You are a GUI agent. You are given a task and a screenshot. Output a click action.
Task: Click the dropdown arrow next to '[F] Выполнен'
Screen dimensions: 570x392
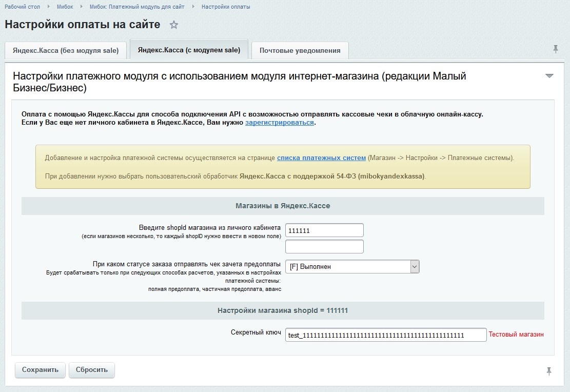click(x=415, y=266)
